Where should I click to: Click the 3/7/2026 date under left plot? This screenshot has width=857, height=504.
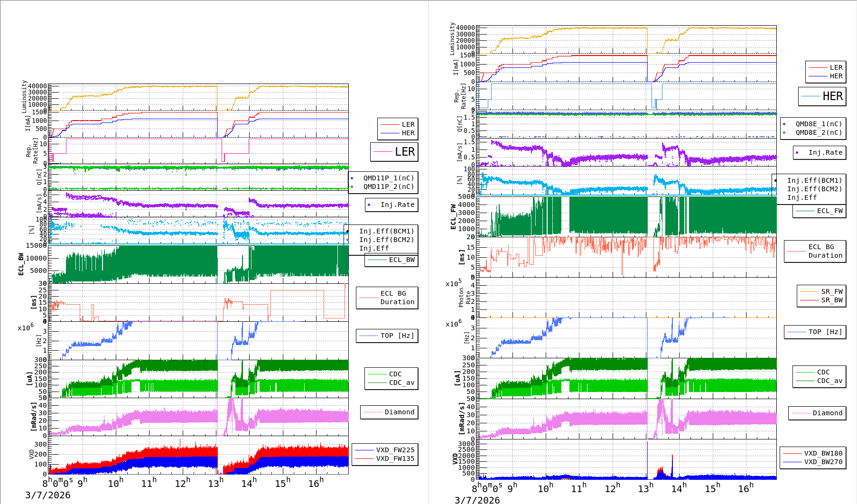click(x=47, y=495)
